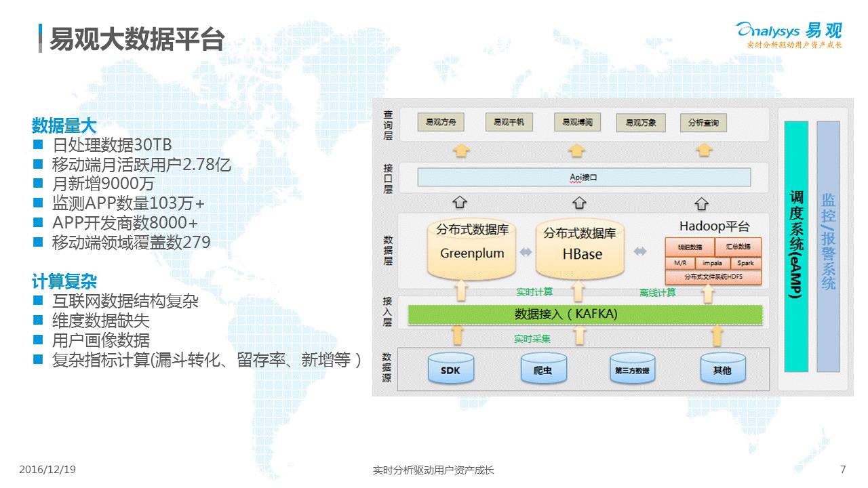Click the outlined arrow above Hadoop平台
Screen dimensions: 868x488
[702, 203]
